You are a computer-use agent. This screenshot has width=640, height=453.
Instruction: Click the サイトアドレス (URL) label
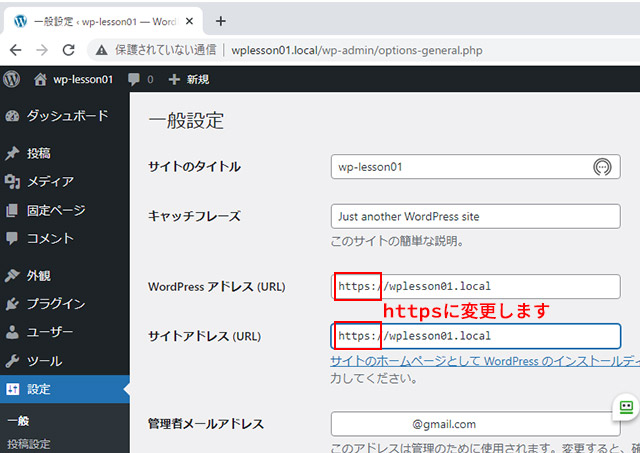click(204, 336)
